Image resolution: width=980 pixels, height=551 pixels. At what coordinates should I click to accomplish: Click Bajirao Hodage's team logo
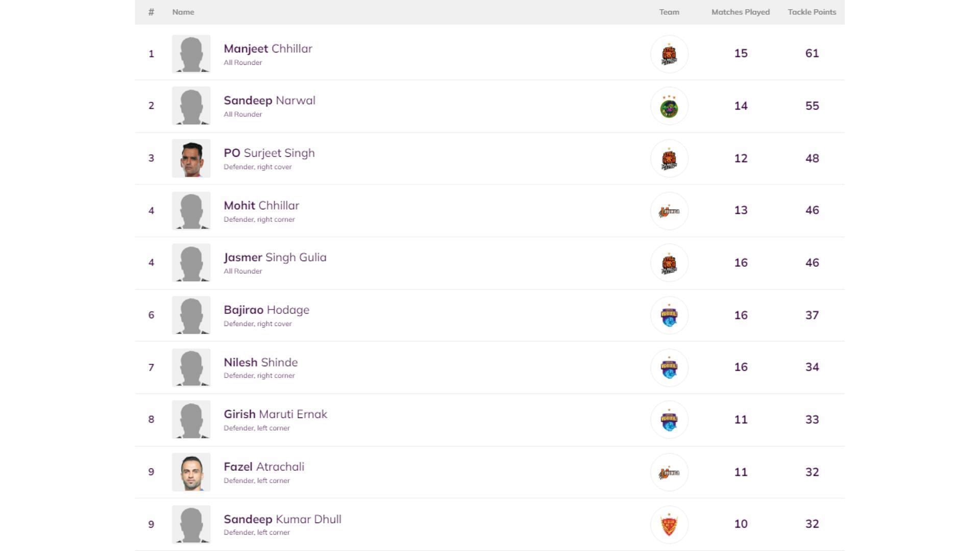click(x=669, y=315)
